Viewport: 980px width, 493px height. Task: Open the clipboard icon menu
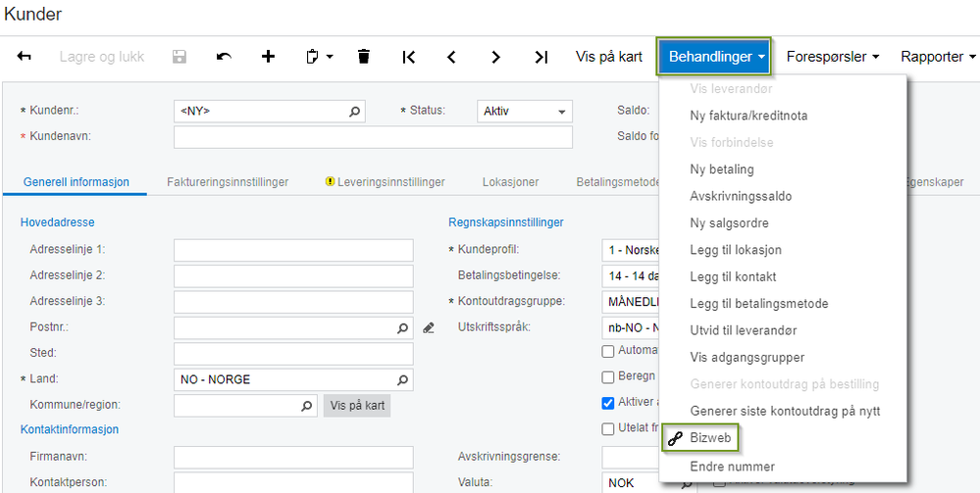320,57
